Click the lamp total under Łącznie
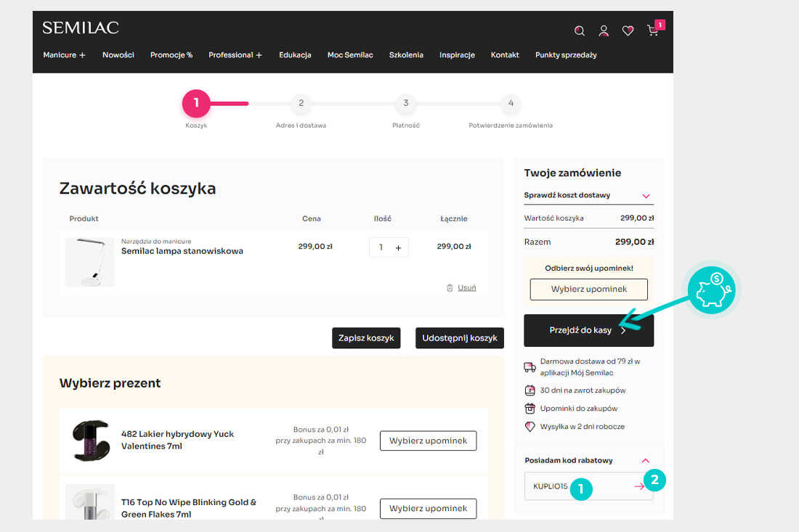The height and width of the screenshot is (532, 799). point(453,246)
